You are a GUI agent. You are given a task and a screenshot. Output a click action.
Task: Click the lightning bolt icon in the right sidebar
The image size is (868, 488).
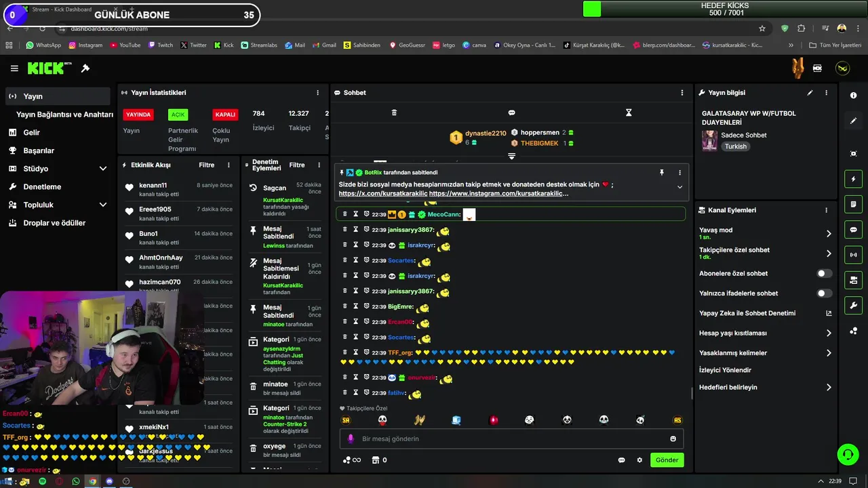coord(853,179)
